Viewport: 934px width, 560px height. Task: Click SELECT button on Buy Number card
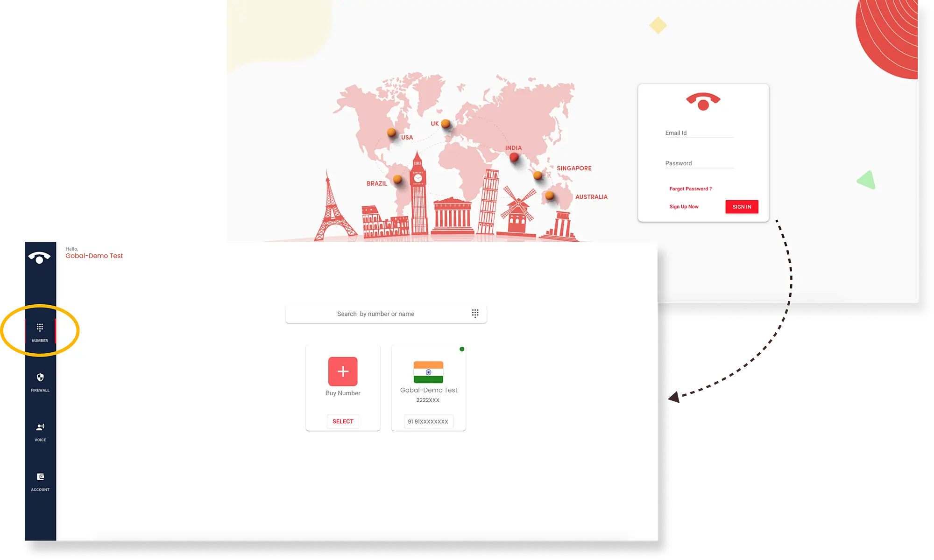point(343,420)
